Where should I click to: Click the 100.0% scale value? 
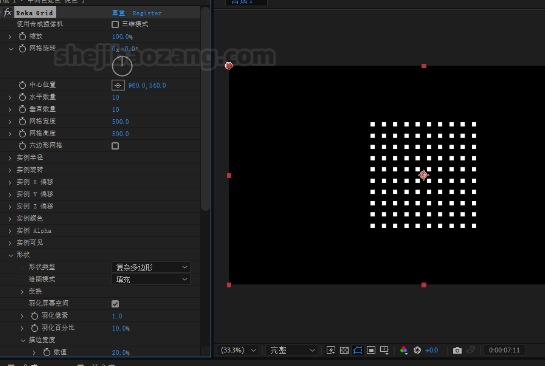click(x=122, y=36)
